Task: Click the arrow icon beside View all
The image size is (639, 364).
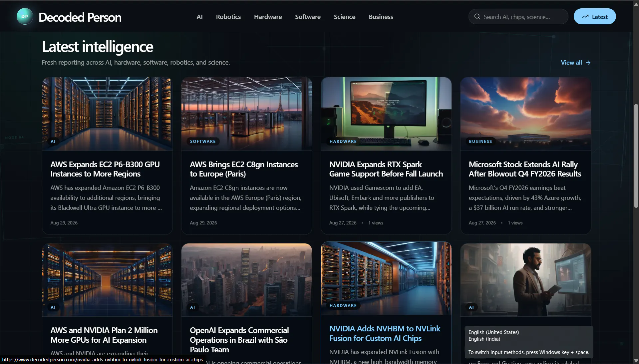Action: click(x=588, y=63)
